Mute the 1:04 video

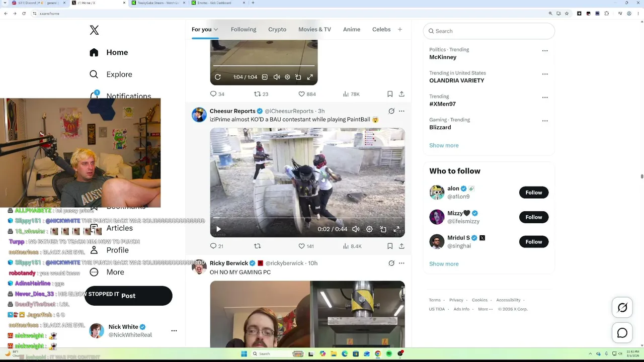click(276, 77)
